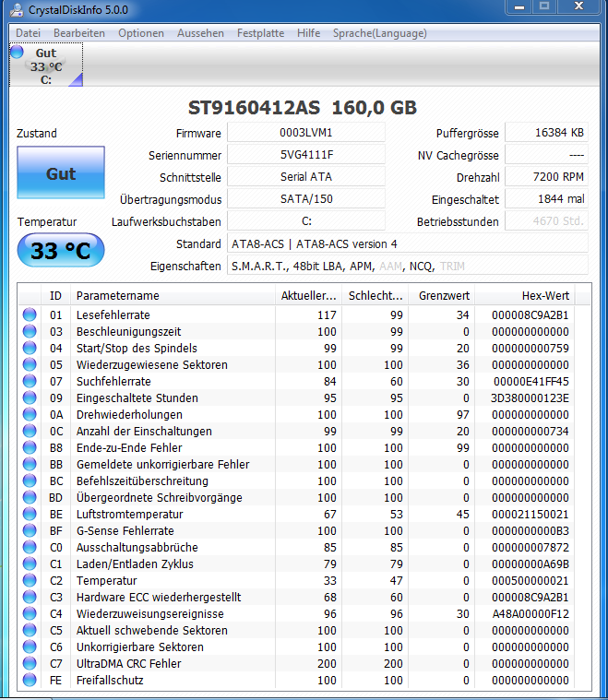The image size is (608, 700).
Task: Click status orb in Temperatur C2 row
Action: [x=30, y=580]
